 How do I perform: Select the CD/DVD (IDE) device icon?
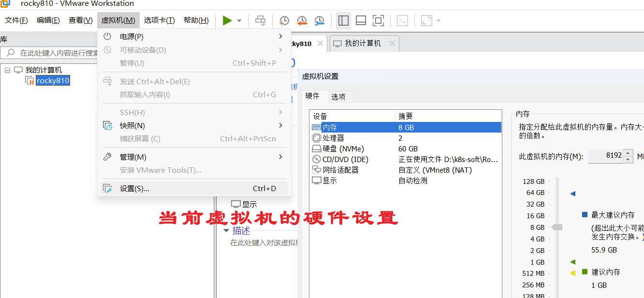tap(317, 159)
